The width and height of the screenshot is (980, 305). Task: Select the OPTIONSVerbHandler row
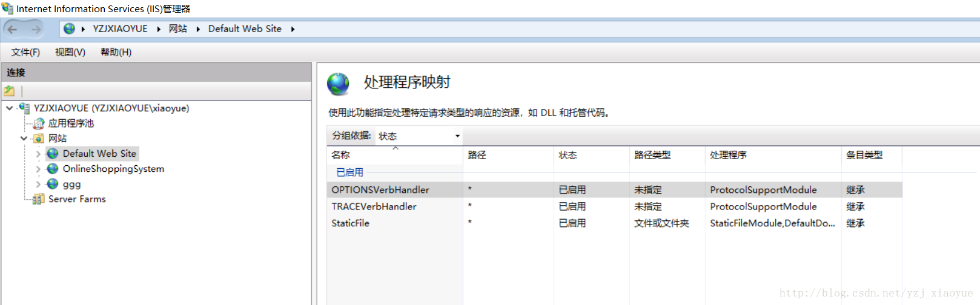coord(614,190)
